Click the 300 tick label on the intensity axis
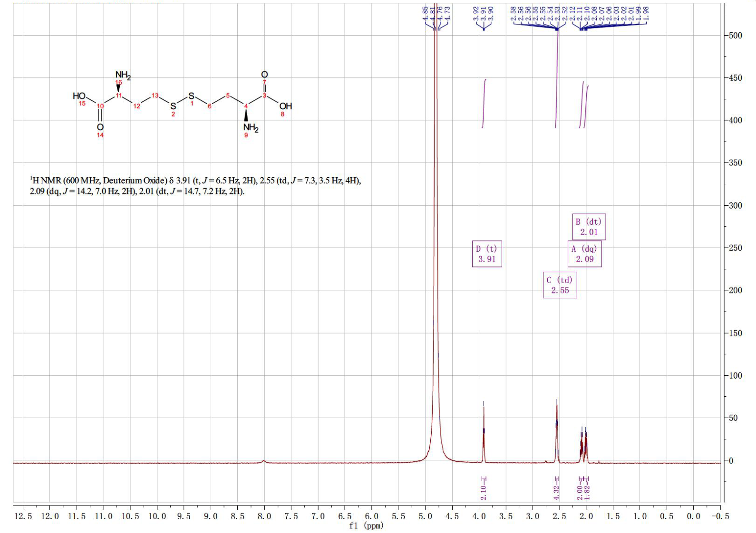Image resolution: width=756 pixels, height=533 pixels. 735,206
